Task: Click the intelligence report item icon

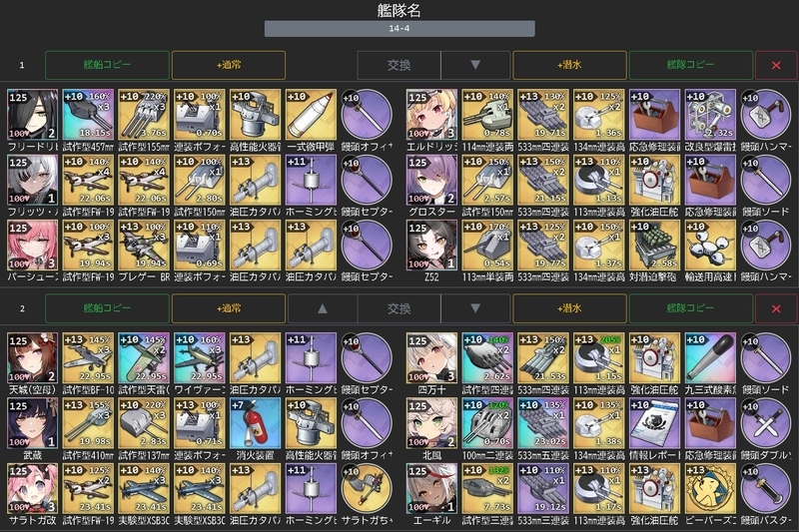Action: click(x=655, y=423)
